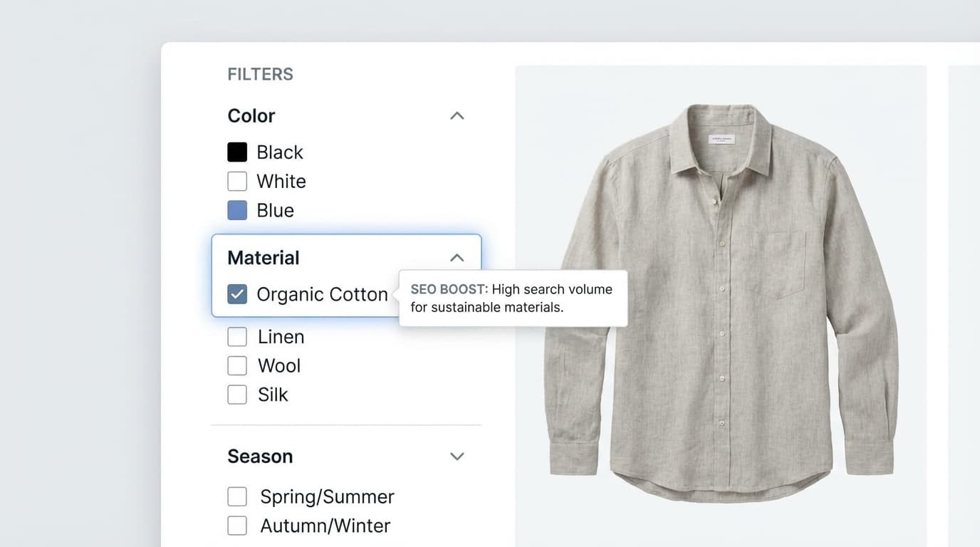
Task: Collapse the Material filter section
Action: 457,257
